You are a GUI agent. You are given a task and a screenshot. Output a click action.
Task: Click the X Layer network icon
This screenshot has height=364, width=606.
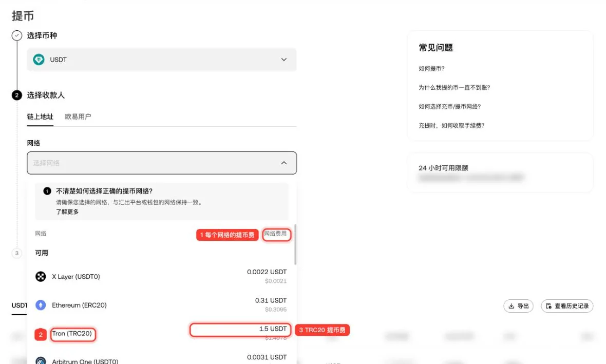click(x=41, y=276)
